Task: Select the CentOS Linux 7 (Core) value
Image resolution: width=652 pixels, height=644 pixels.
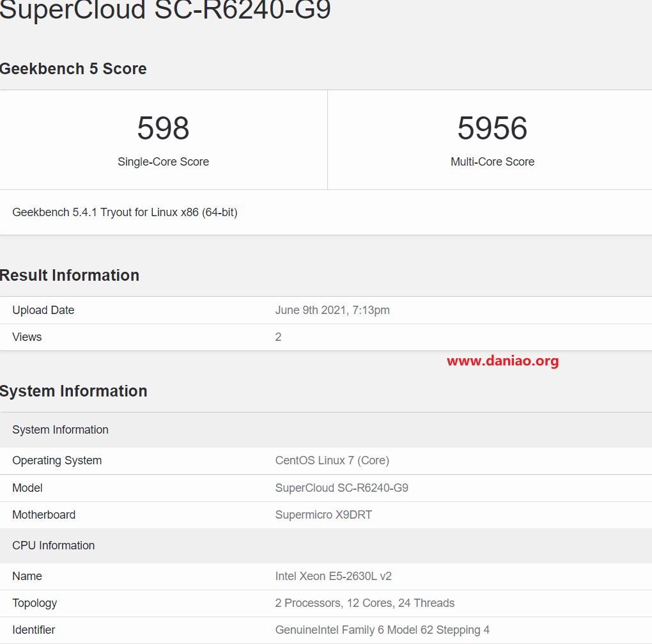Action: [332, 460]
